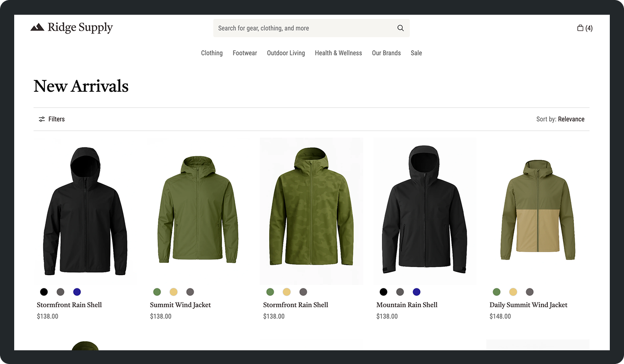Screen dimensions: 624x364
Task: Open the Our Brands menu
Action: click(386, 53)
